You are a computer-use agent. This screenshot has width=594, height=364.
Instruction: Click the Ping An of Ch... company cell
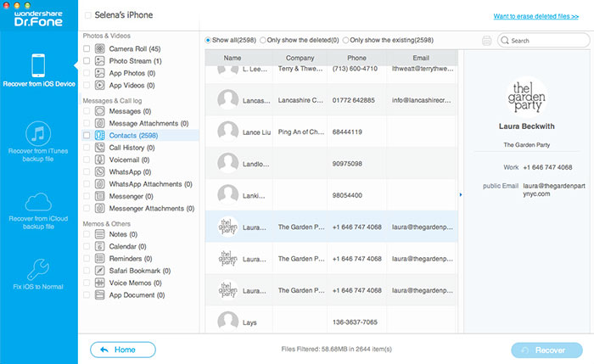[300, 132]
